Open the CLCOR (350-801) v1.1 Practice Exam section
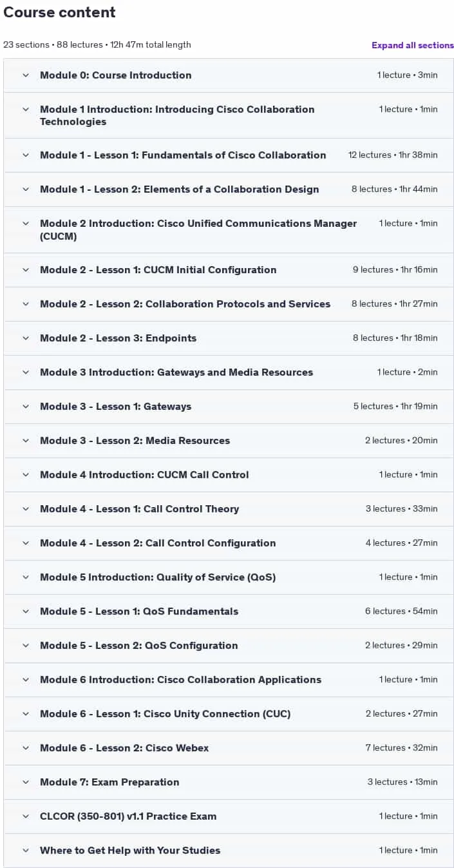The height and width of the screenshot is (868, 454). coord(229,816)
